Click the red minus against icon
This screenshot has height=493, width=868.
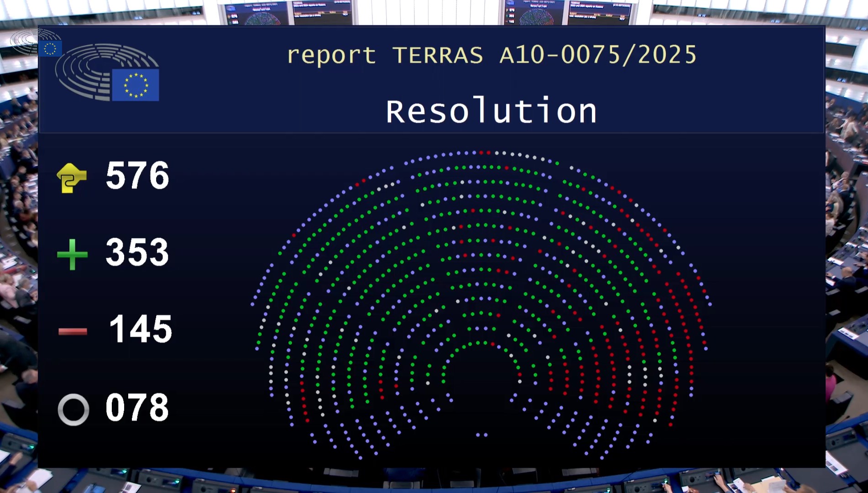(x=73, y=331)
